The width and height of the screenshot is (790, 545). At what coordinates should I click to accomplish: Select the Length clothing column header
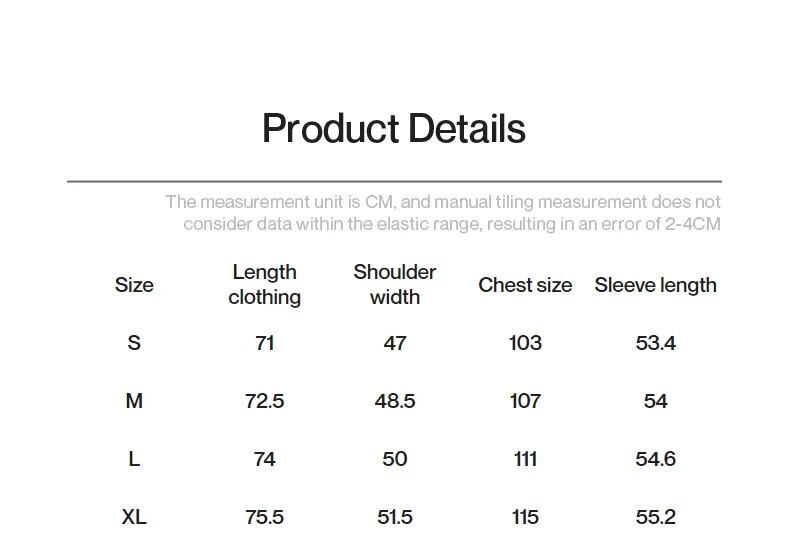[x=264, y=285]
